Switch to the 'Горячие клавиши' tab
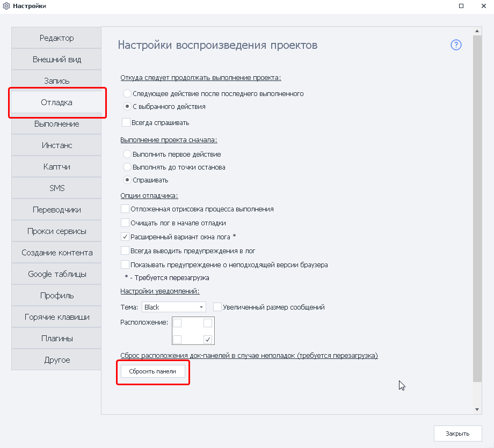The image size is (494, 448). click(56, 317)
